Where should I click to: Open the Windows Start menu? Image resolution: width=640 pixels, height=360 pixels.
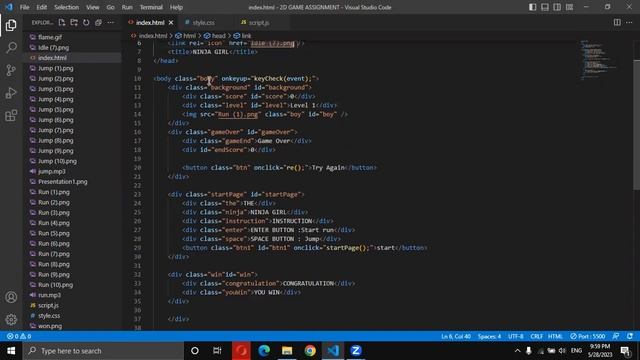coord(11,351)
